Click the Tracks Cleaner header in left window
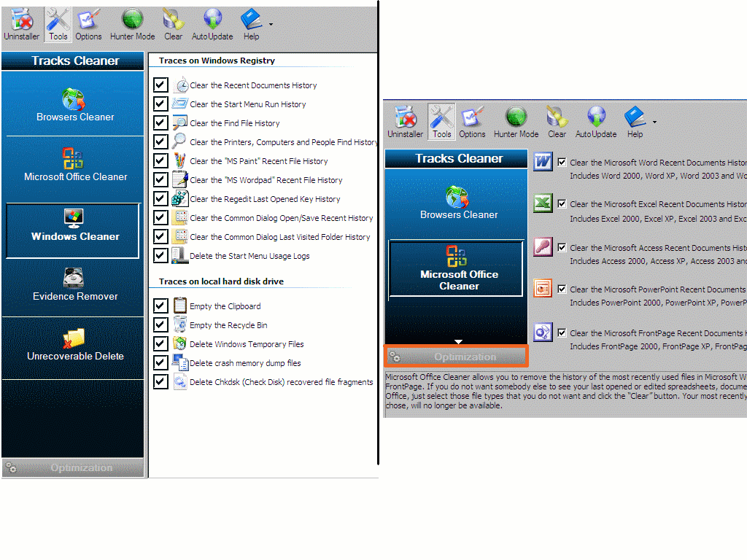747x560 pixels. tap(73, 61)
